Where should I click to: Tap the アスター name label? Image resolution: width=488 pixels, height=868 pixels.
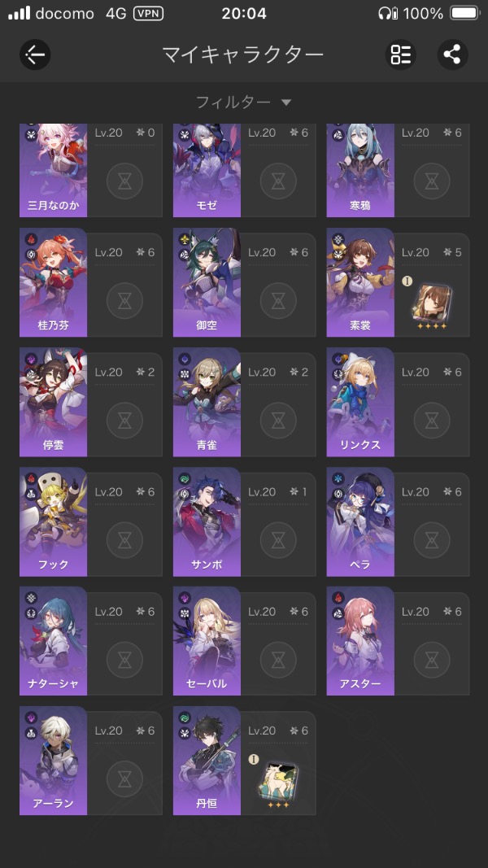360,683
